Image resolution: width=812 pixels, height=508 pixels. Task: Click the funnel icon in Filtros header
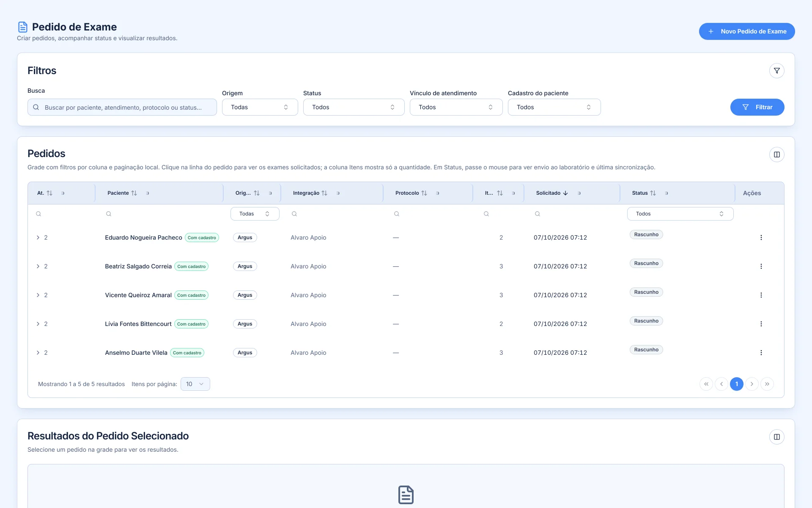tap(776, 71)
